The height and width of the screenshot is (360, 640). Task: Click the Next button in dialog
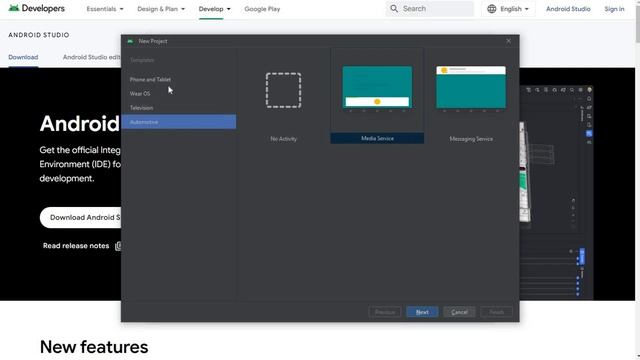click(422, 312)
